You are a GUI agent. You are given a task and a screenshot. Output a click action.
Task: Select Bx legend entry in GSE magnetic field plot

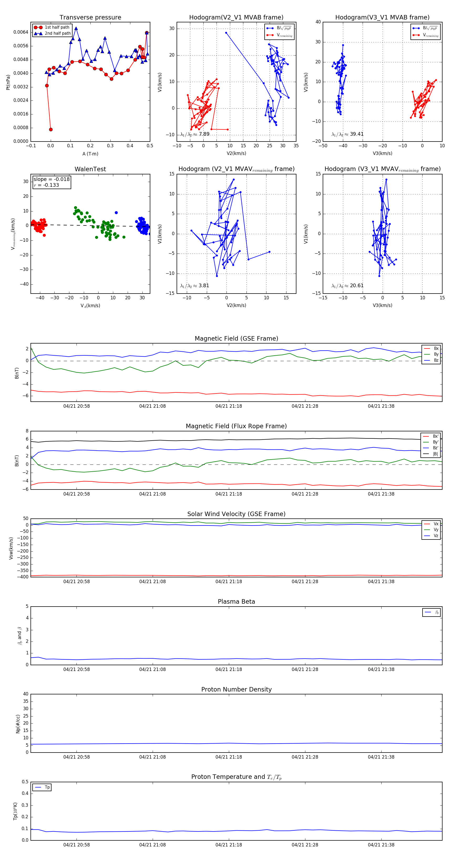point(431,349)
